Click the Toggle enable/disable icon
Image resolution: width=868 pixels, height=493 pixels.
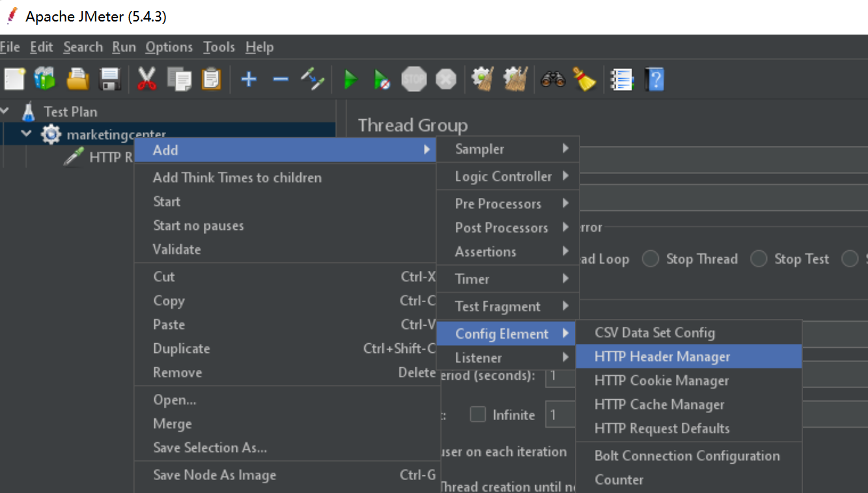[313, 79]
